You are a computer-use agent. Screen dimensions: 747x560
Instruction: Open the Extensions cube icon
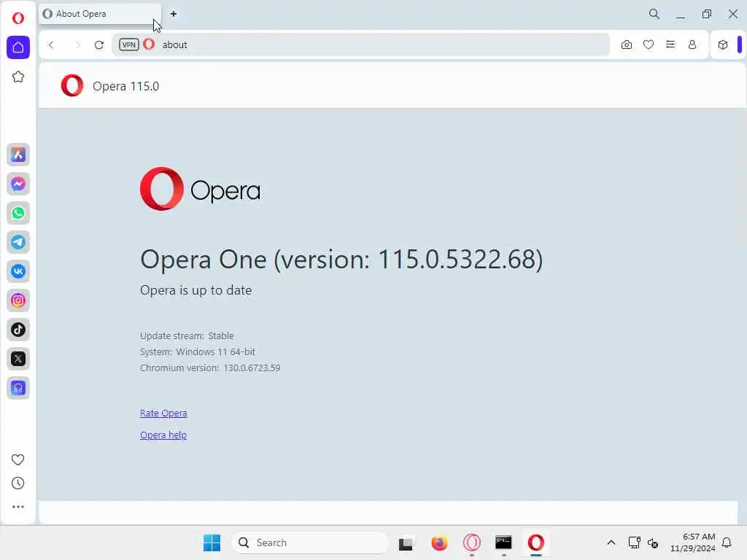(723, 44)
